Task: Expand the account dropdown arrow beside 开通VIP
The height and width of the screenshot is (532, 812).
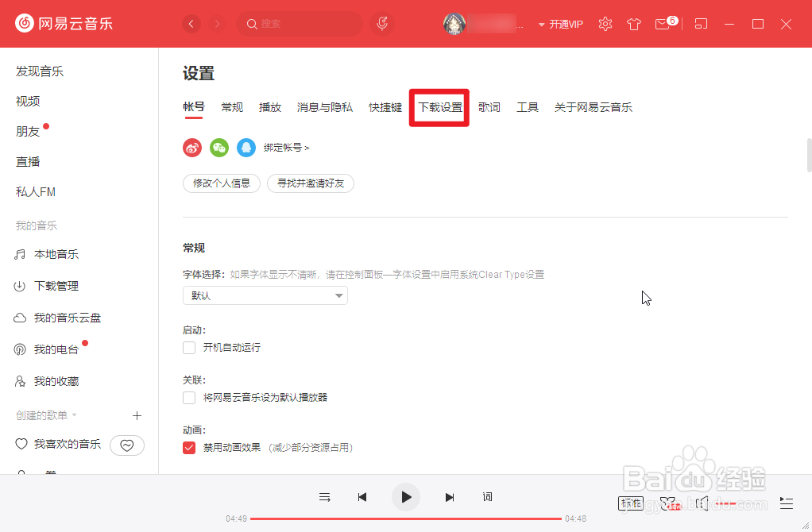Action: [x=542, y=25]
